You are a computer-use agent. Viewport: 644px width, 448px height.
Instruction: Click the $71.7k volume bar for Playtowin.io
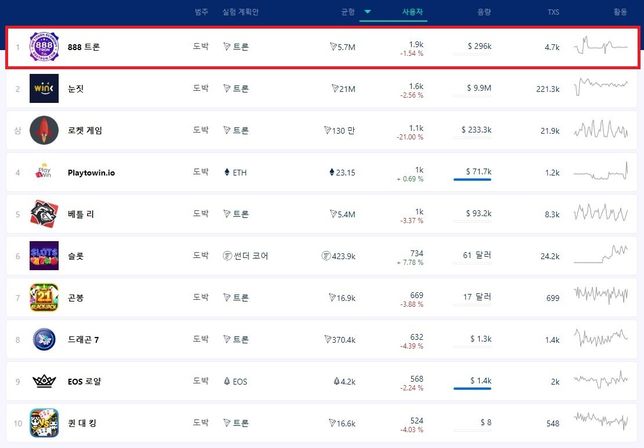point(472,180)
